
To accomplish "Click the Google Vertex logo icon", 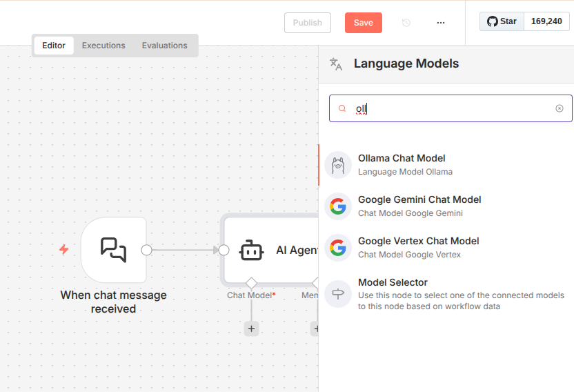I will click(x=337, y=248).
